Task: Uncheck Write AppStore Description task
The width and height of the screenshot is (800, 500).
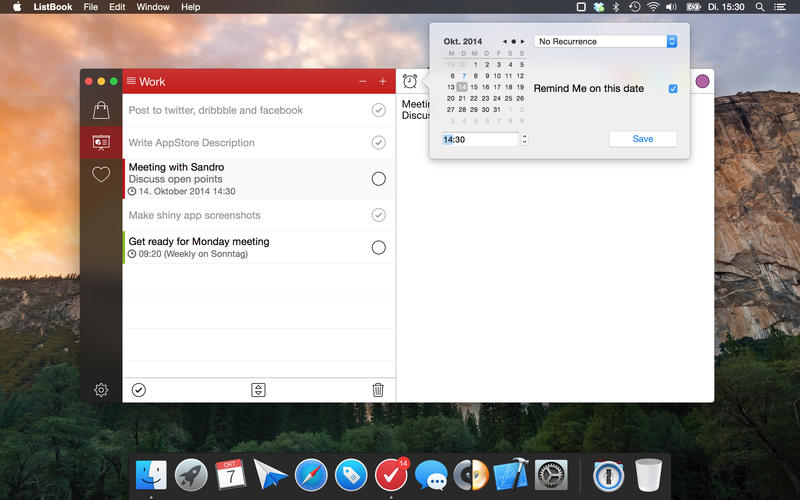Action: pos(379,142)
